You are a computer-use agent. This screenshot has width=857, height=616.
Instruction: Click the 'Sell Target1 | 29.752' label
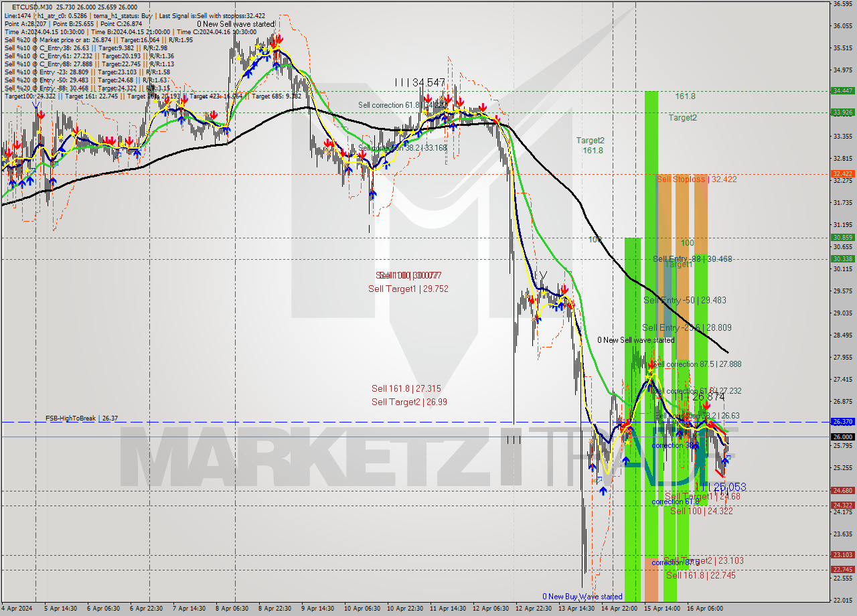[x=408, y=289]
